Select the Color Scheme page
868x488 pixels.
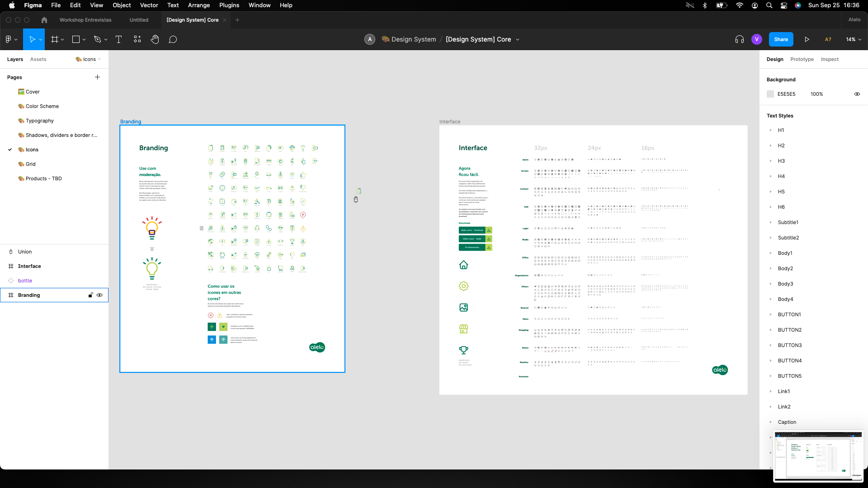42,106
